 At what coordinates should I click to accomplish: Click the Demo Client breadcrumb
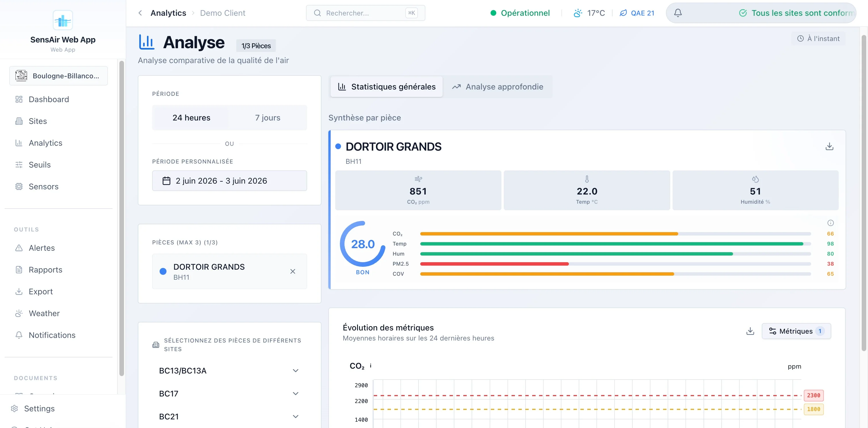[222, 13]
